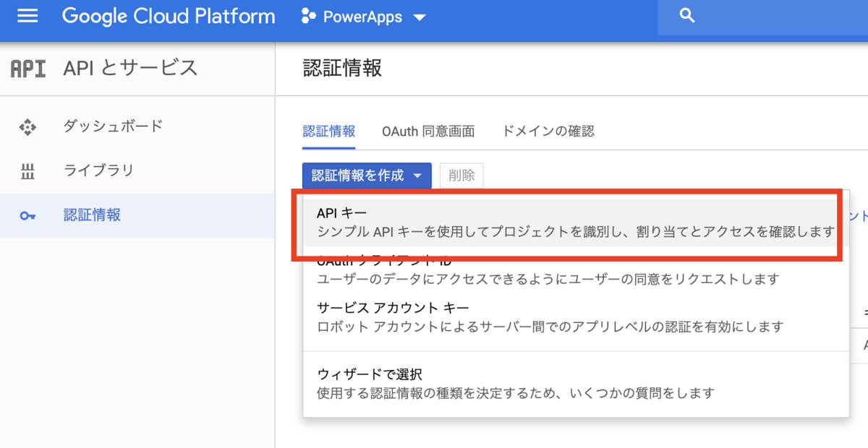Switch to the ドメインの確認 tab
Screen dimensions: 868x448
click(548, 132)
